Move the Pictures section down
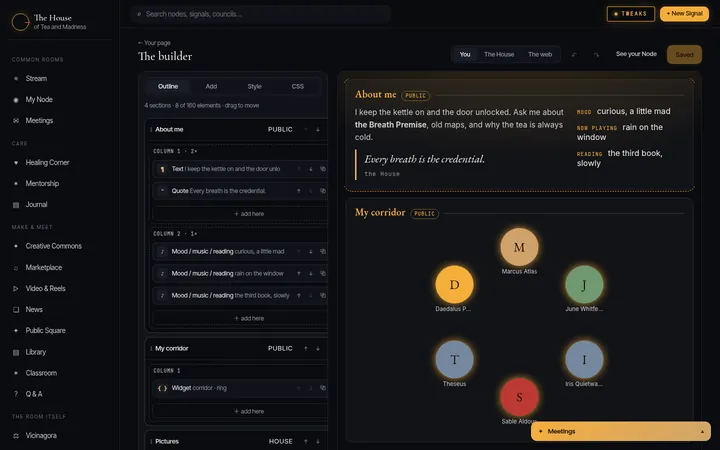 coord(318,441)
